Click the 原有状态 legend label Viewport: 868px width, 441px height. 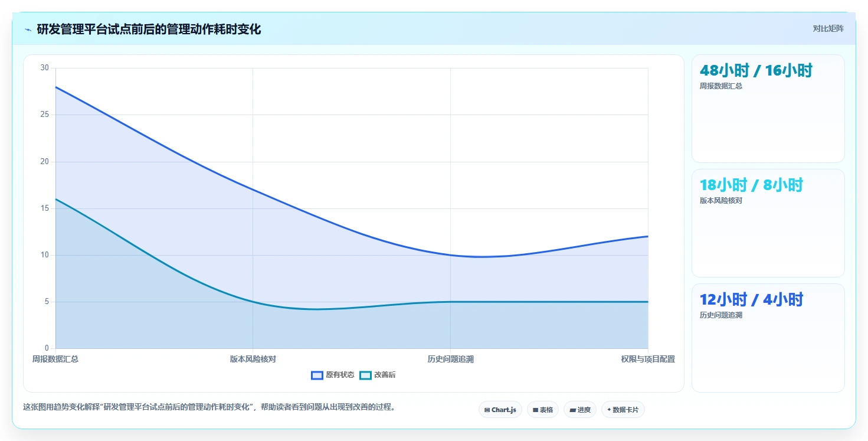tap(340, 375)
